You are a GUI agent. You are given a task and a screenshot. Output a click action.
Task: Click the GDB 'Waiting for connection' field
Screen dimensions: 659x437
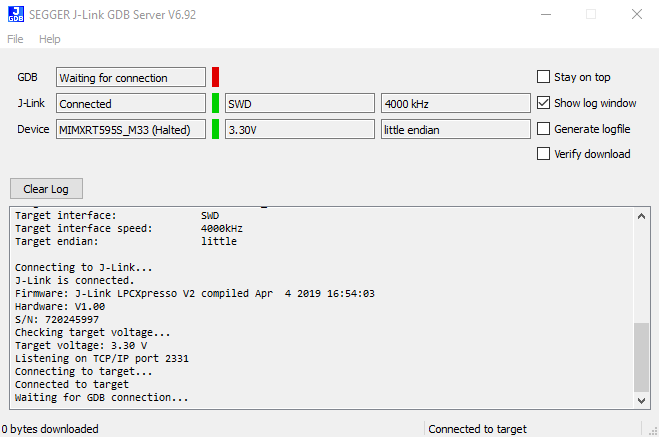click(130, 77)
